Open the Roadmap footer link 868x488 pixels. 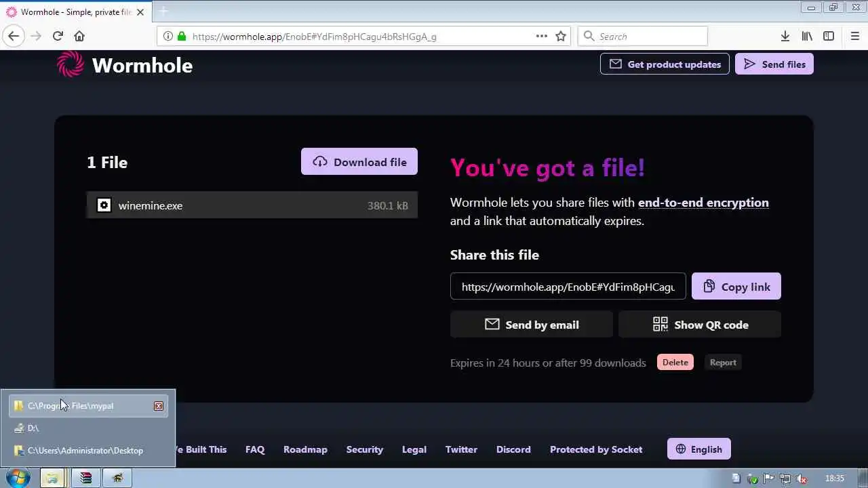point(305,449)
